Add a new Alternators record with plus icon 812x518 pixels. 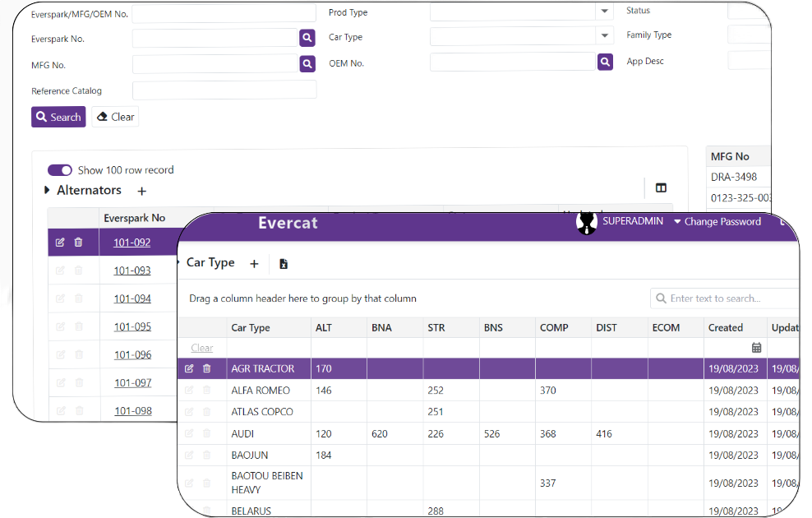(141, 191)
